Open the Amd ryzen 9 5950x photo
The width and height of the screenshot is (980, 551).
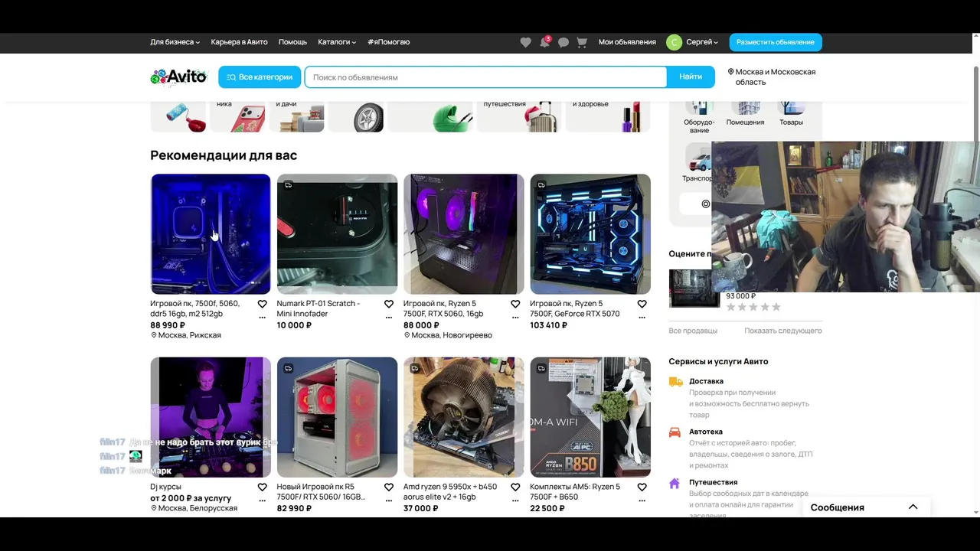[464, 417]
